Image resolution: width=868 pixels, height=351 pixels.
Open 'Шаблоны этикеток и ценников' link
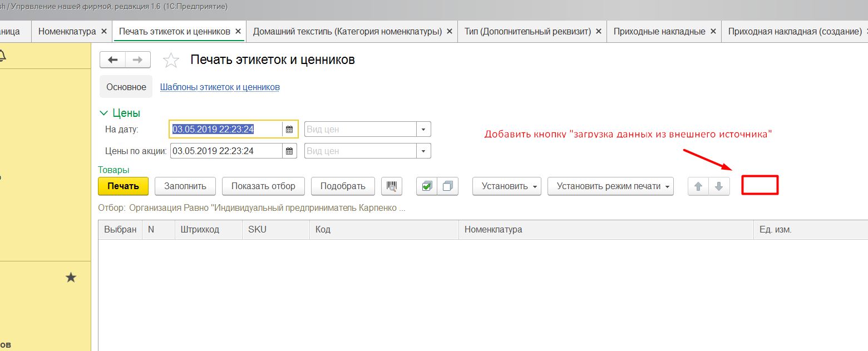(220, 87)
